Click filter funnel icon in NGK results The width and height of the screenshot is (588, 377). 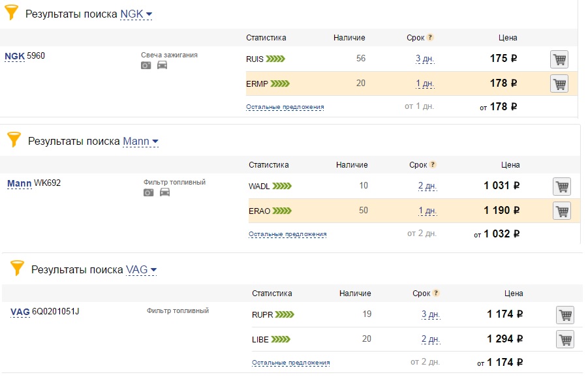[x=11, y=12]
